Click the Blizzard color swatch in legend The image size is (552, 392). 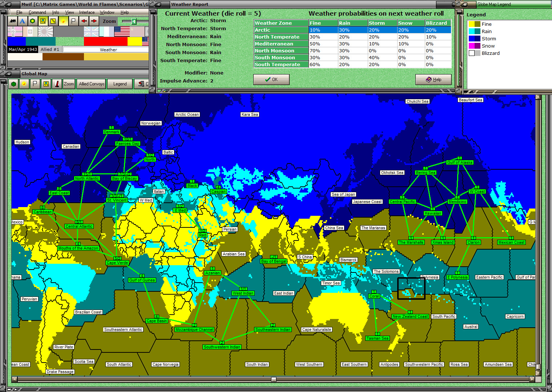click(474, 53)
